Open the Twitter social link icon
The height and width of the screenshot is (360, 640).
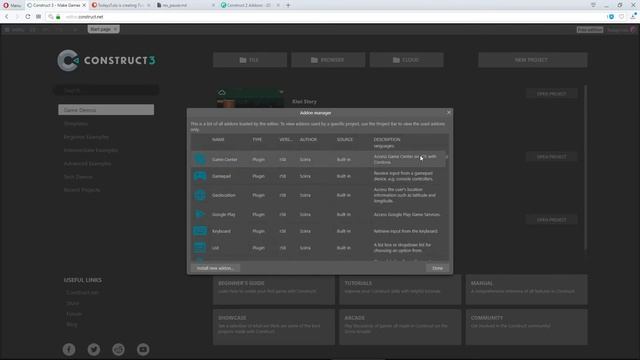(94, 349)
